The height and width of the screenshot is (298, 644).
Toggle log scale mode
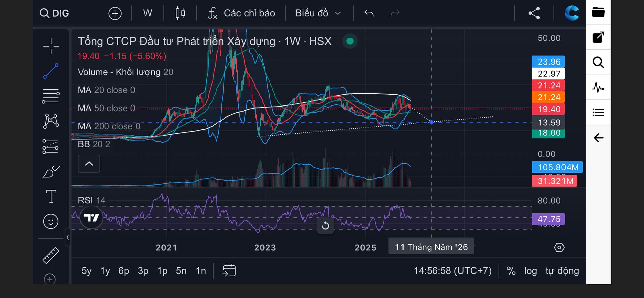530,271
